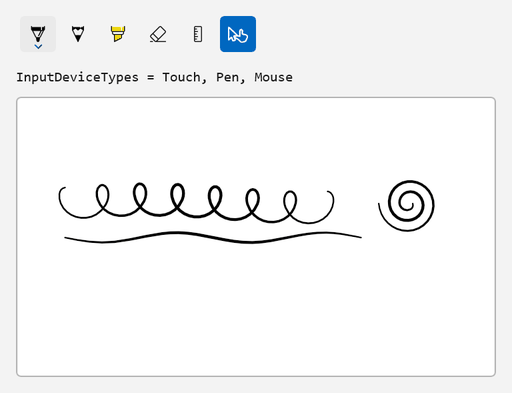
Task: Open the ballpoint pen options chevron
Action: (38, 47)
